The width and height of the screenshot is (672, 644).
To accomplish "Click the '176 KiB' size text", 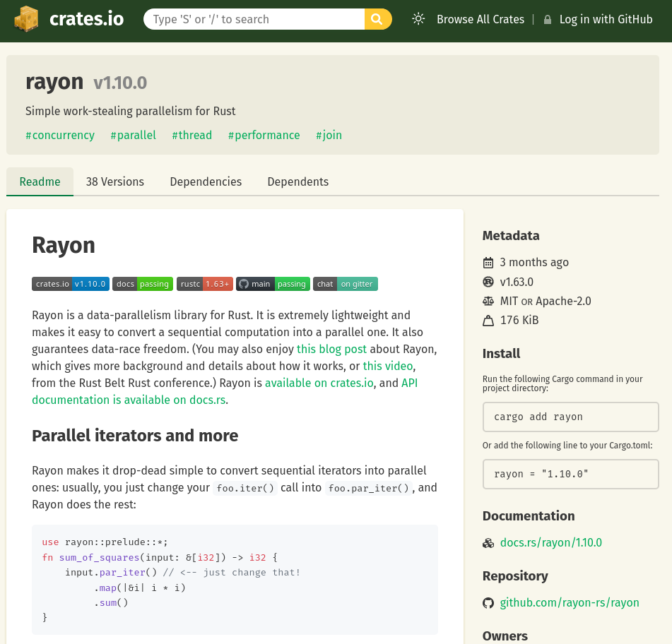I will (519, 321).
